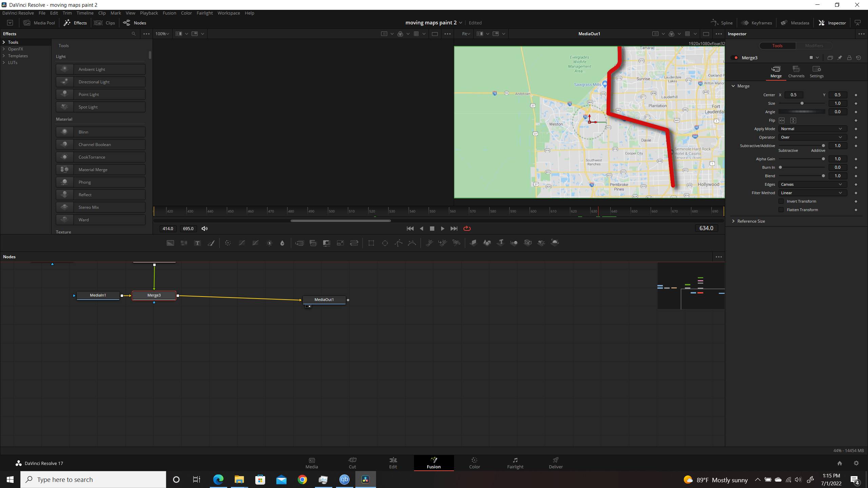Screen dimensions: 868x488
Task: Adjust the Size slider handle
Action: coord(802,103)
